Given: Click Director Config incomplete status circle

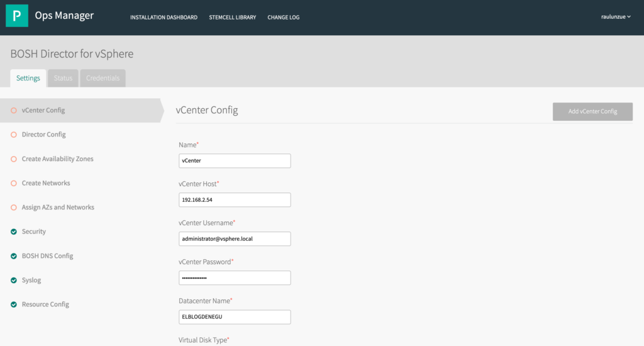Looking at the screenshot, I should pyautogui.click(x=14, y=135).
